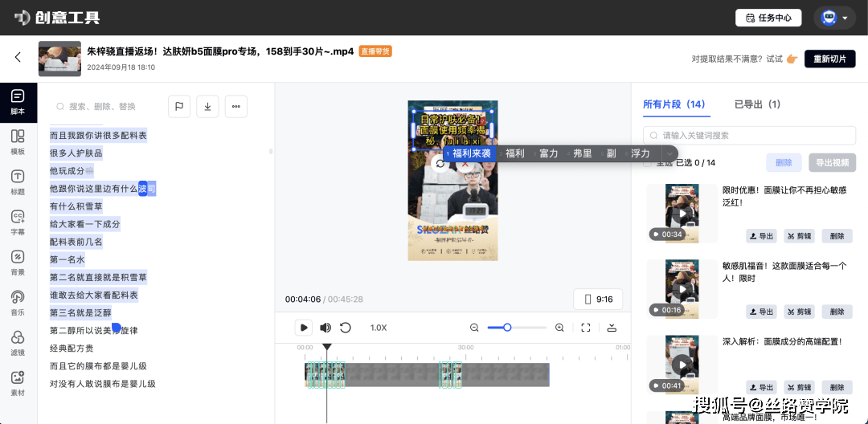Delete the 敏感肌福音 clip
Screen dimensions: 868x424
click(x=837, y=312)
